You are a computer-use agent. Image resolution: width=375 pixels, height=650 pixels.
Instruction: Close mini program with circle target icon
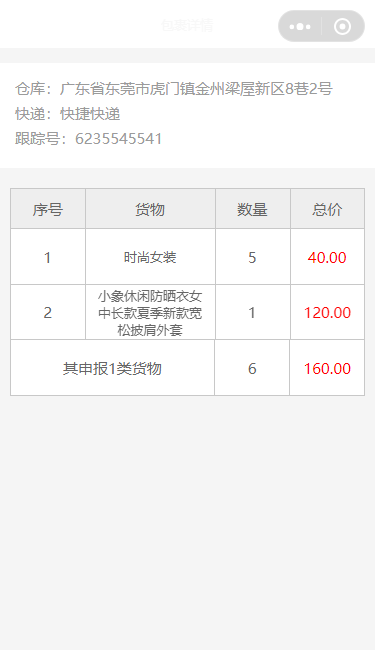point(342,27)
